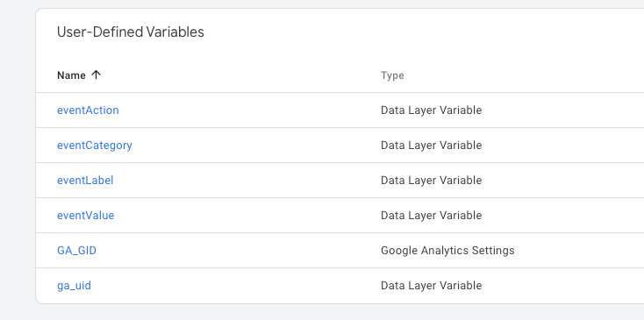Click the gray page background beside the card
This screenshot has height=320, width=644.
(x=18, y=164)
